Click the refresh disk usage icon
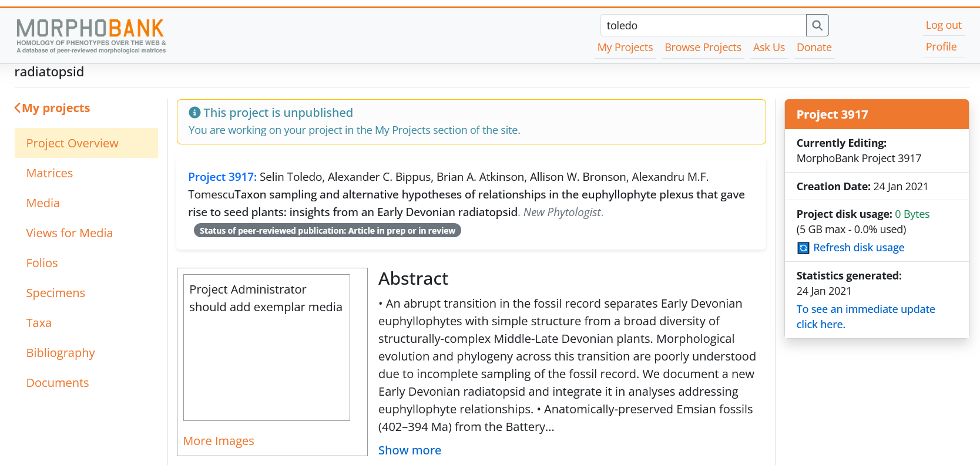This screenshot has width=980, height=465. (803, 248)
